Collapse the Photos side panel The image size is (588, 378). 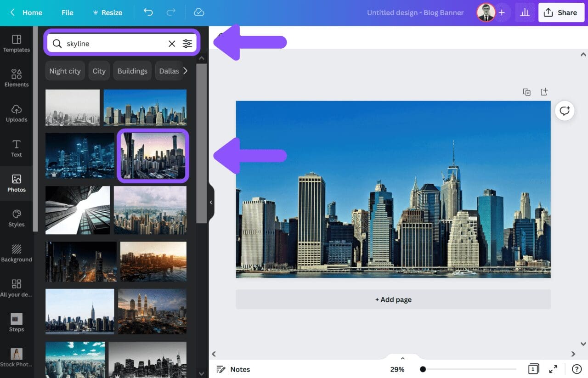211,202
